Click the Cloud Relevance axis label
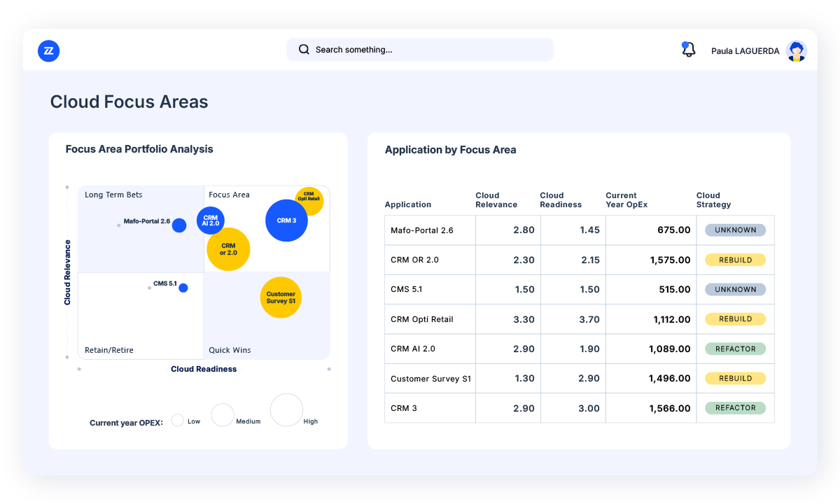 [x=68, y=272]
